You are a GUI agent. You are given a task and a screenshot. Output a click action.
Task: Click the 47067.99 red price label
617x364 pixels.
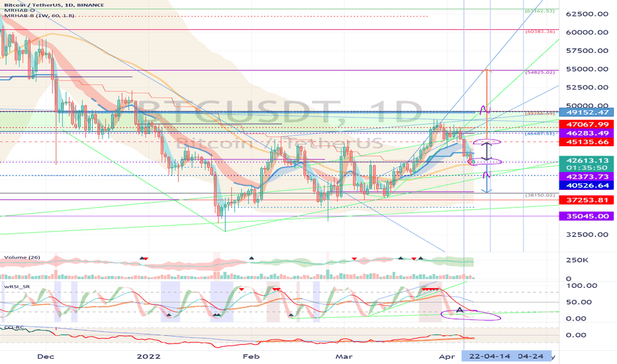(587, 124)
